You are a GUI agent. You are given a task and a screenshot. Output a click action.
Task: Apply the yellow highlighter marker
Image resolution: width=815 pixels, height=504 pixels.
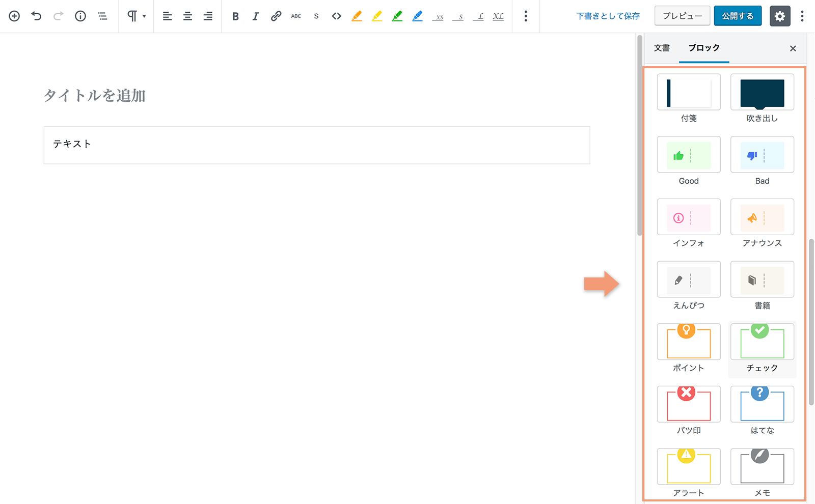377,16
